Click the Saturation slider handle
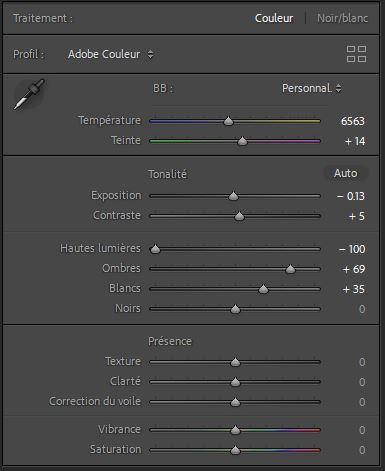 [235, 450]
